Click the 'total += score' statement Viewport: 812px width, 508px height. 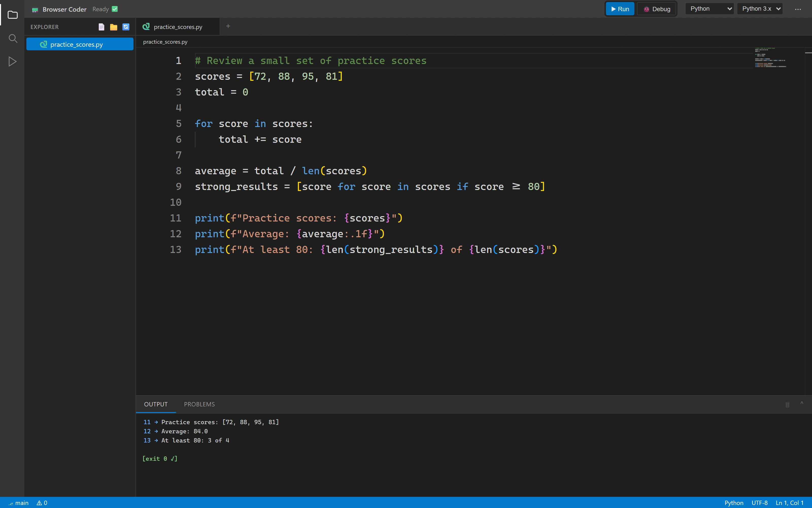click(x=260, y=139)
